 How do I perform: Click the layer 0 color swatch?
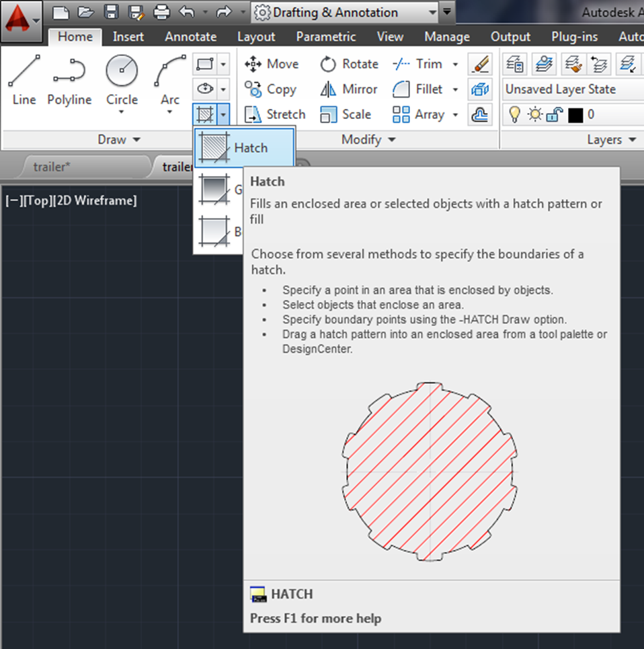pyautogui.click(x=575, y=114)
